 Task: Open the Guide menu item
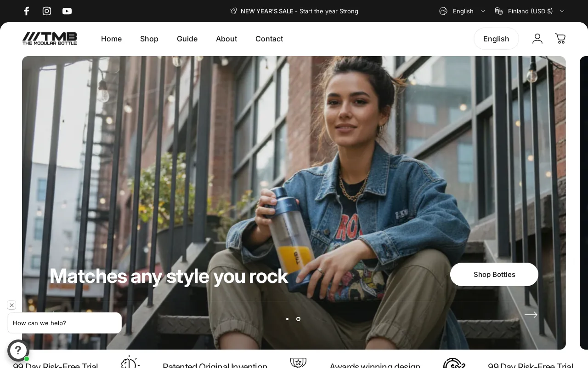(x=187, y=39)
